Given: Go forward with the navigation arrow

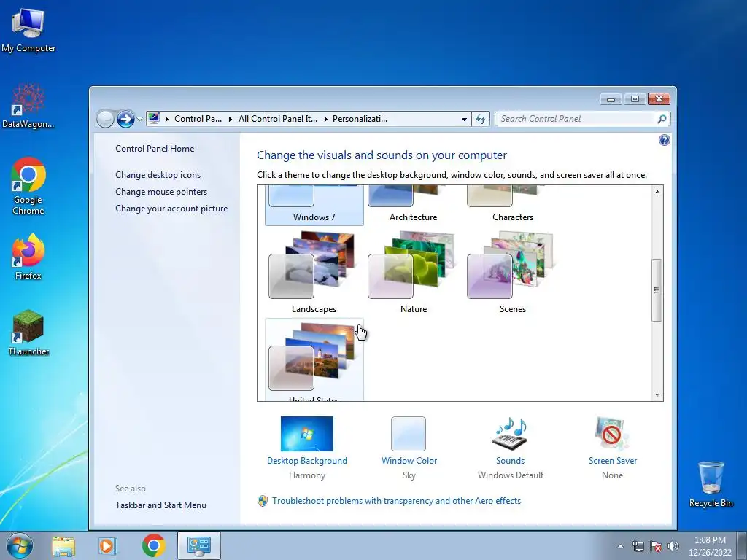Looking at the screenshot, I should [125, 119].
